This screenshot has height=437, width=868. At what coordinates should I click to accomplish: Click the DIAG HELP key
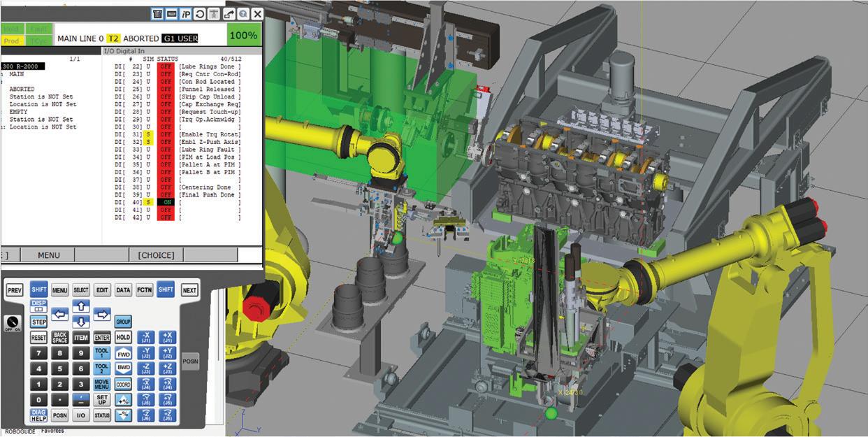pos(38,415)
